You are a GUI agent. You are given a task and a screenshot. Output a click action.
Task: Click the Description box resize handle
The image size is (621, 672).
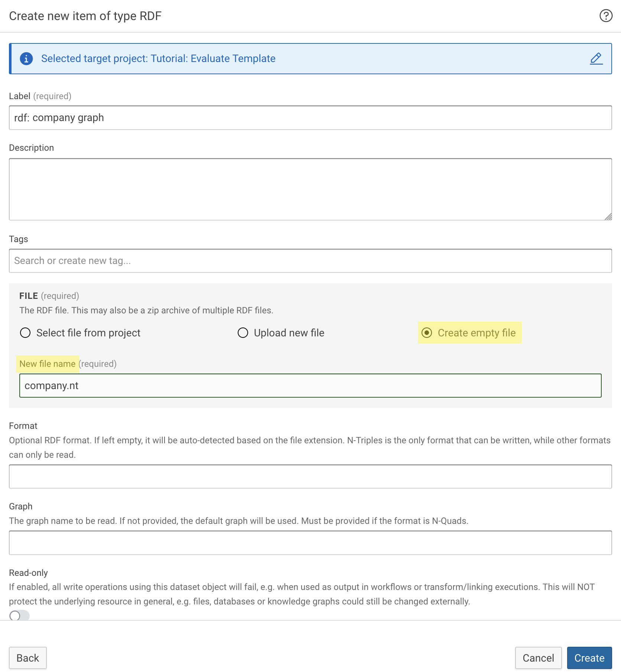click(x=608, y=216)
